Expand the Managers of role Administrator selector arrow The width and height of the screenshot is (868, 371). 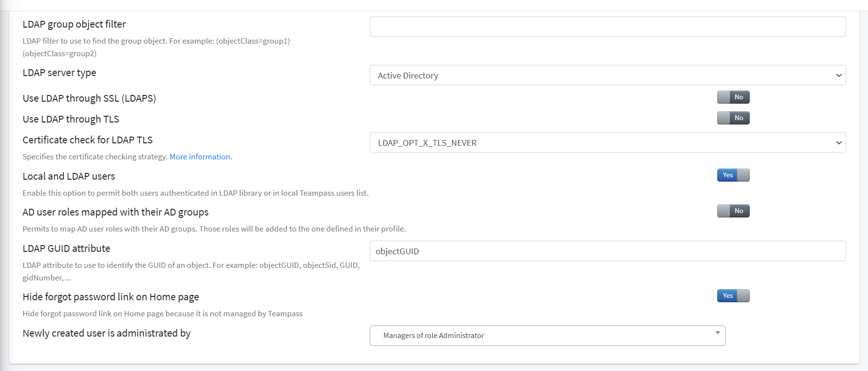coord(718,333)
